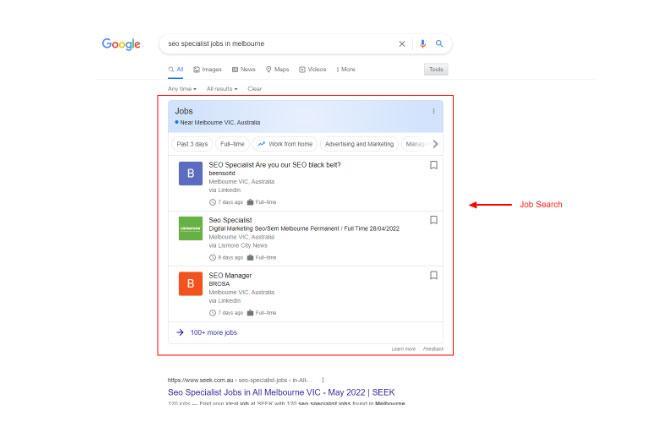Image resolution: width=665 pixels, height=435 pixels.
Task: Click the green company logo of Seo Specialist job
Action: point(190,229)
